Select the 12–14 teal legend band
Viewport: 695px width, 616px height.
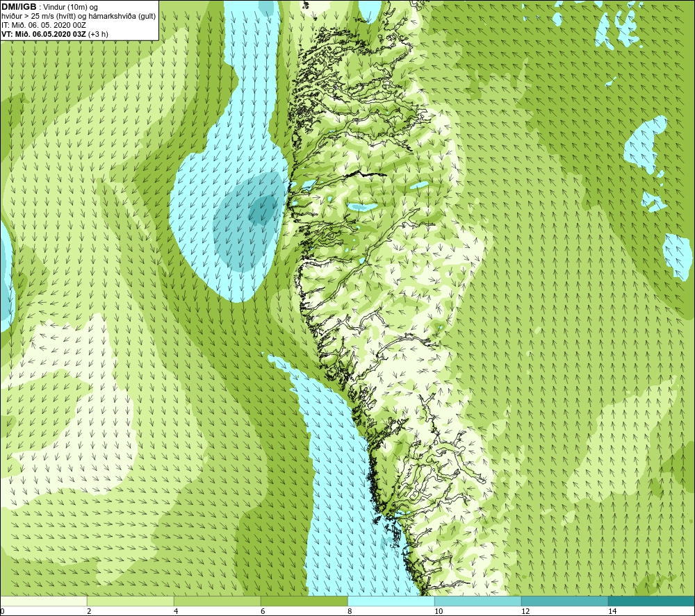564,601
